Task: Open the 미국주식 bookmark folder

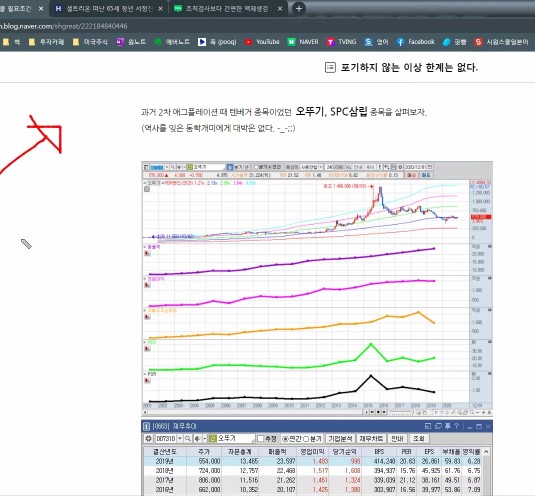Action: [90, 42]
